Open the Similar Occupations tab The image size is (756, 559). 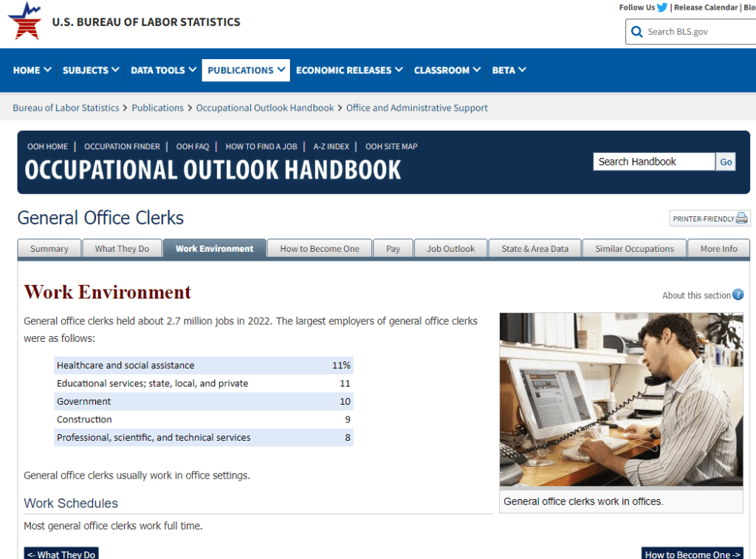pos(634,249)
